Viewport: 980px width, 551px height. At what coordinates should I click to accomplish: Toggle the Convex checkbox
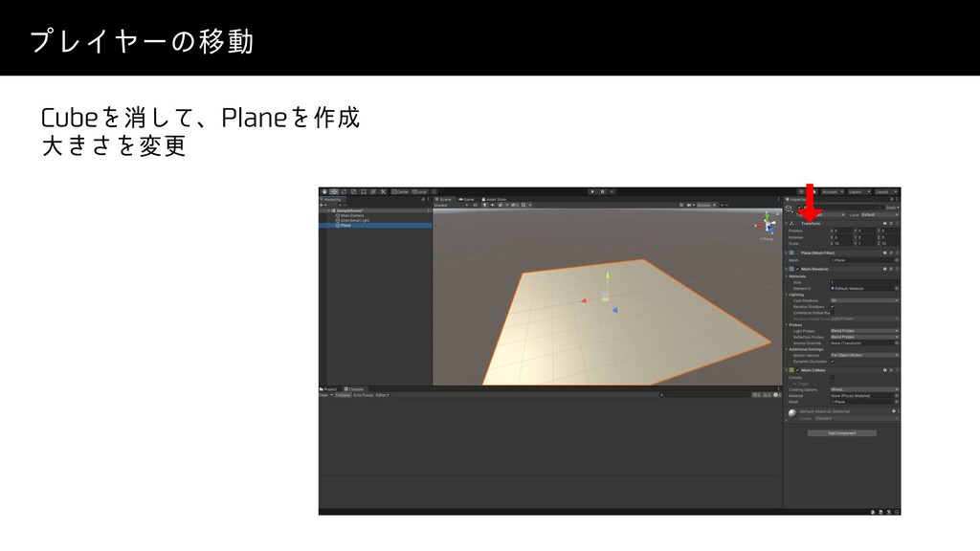click(x=833, y=377)
